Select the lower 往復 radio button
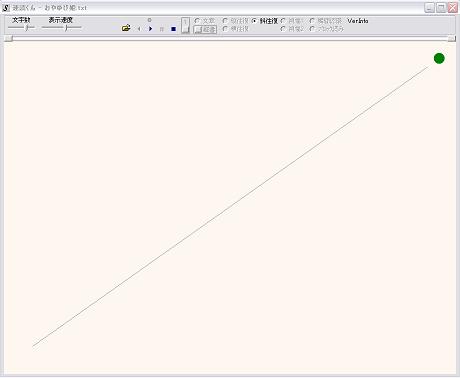Screen dimensions: 460x378 pyautogui.click(x=235, y=29)
